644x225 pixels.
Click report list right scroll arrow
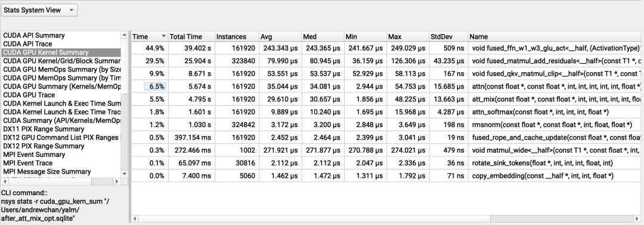point(117,181)
